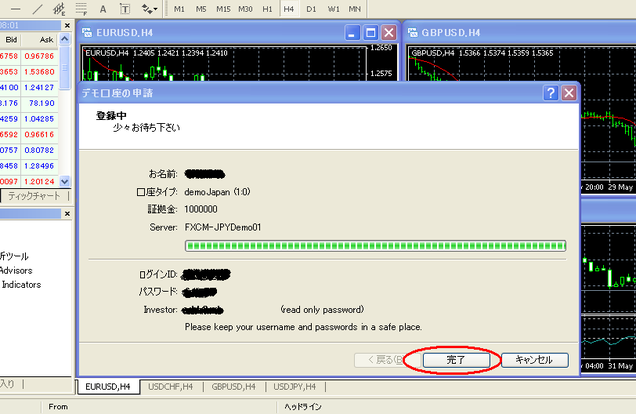This screenshot has width=636, height=414.
Task: Select the ask price 0.96616
Action: pos(39,134)
